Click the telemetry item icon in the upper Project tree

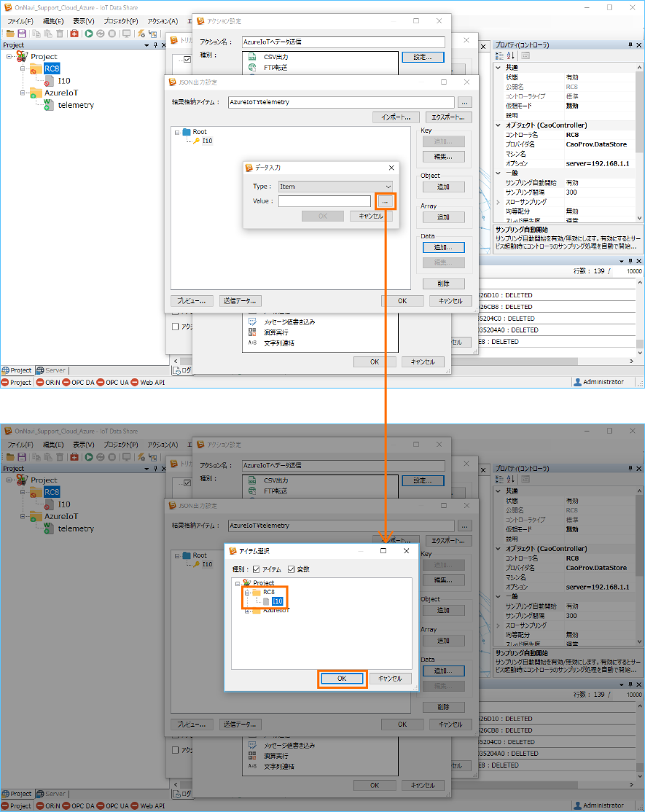pos(47,105)
